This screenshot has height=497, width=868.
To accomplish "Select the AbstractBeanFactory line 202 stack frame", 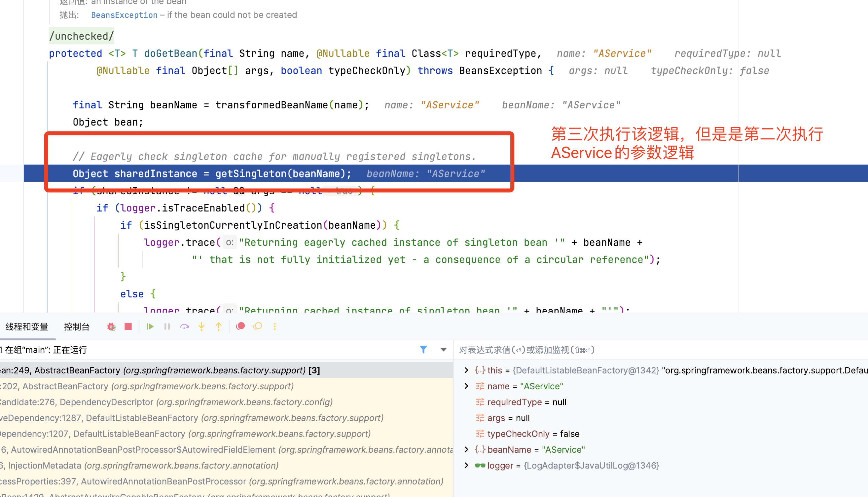I will [147, 386].
